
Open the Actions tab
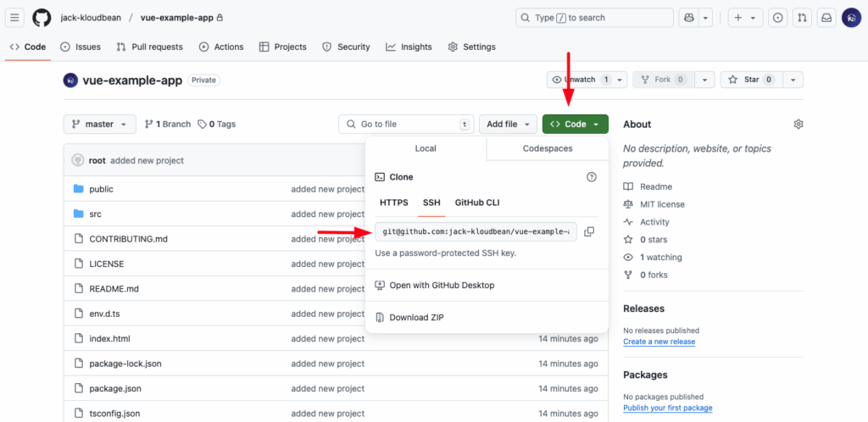click(x=221, y=47)
